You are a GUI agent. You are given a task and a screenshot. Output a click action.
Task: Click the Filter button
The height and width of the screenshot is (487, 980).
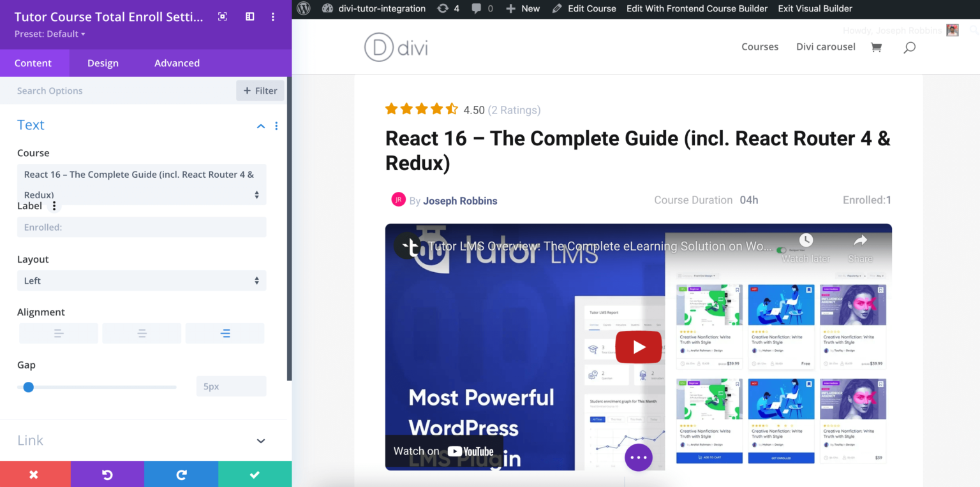(x=260, y=91)
